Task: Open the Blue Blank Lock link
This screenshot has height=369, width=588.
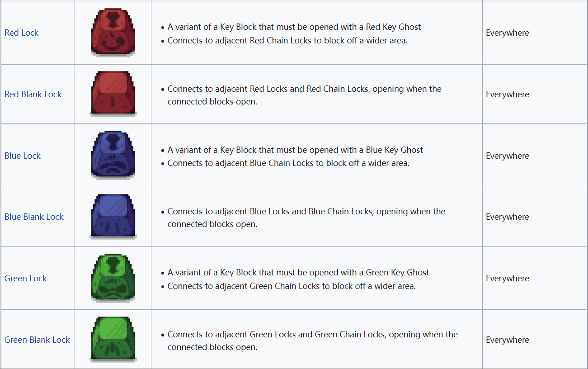Action: click(34, 217)
